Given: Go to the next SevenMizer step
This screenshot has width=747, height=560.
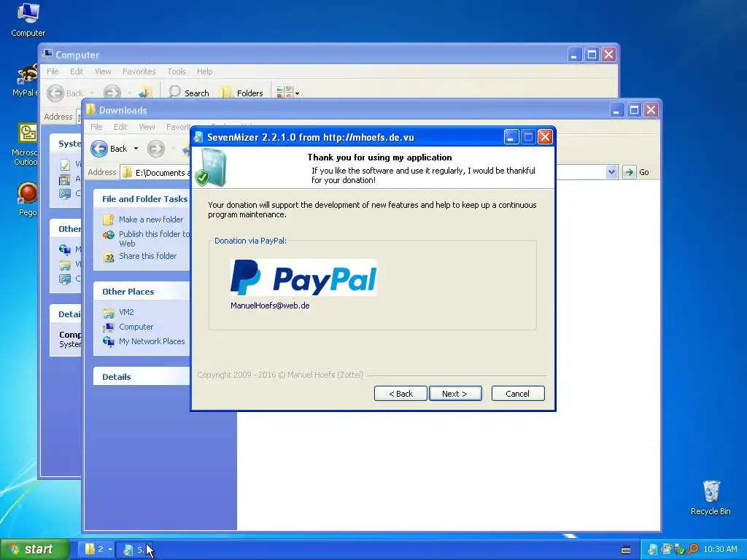Looking at the screenshot, I should coord(455,394).
